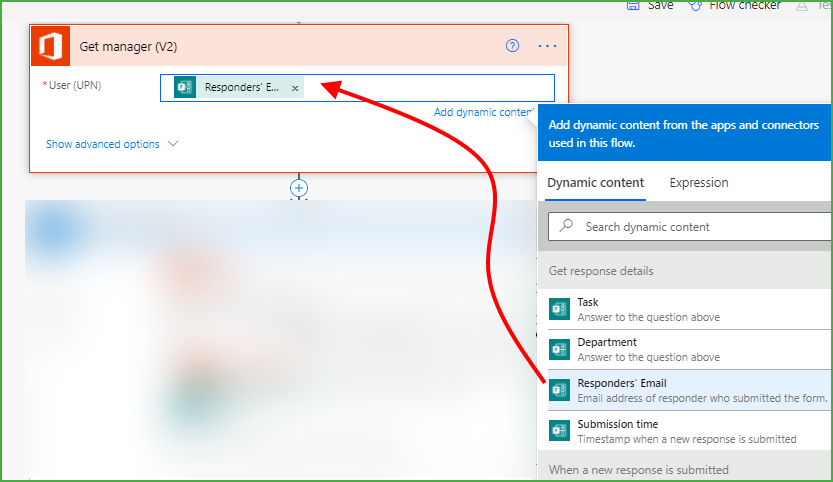This screenshot has width=833, height=482.
Task: Click the Get manager (V2) title
Action: [128, 47]
